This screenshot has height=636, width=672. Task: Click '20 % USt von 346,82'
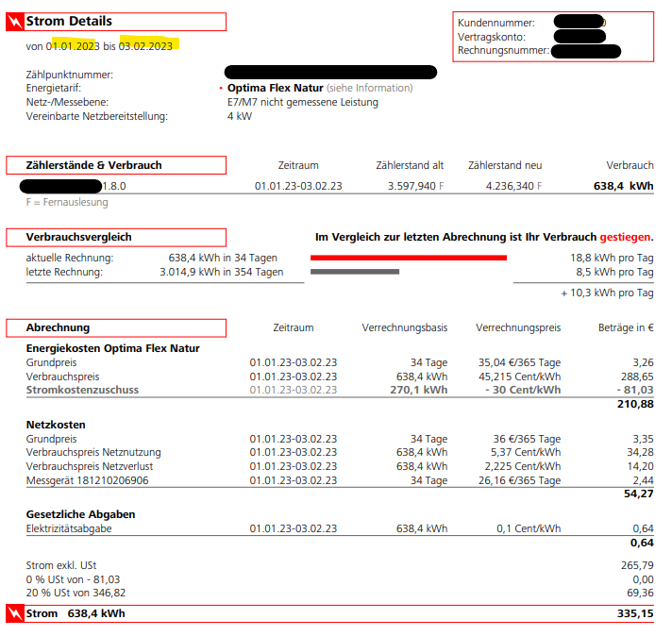point(76,593)
